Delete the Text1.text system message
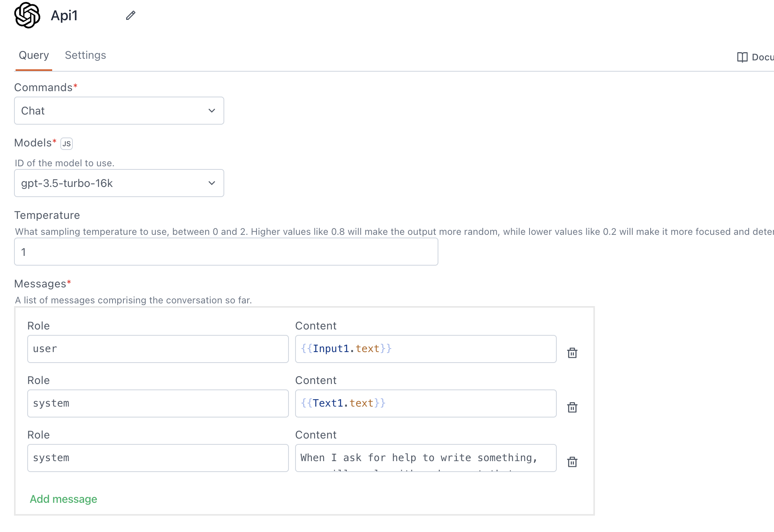Image resolution: width=774 pixels, height=532 pixels. click(572, 407)
